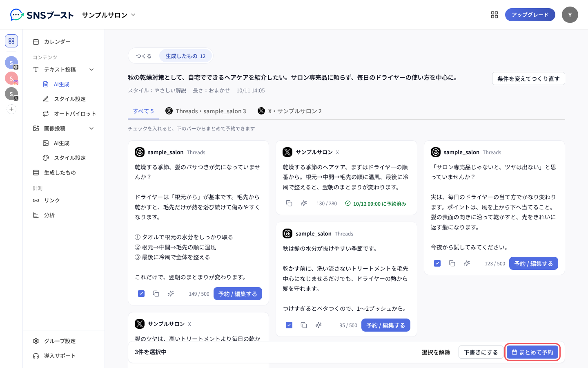Screen dimensions: 588x368
Task: Filter by X・サンプルサロン 2 tab
Action: pyautogui.click(x=290, y=111)
